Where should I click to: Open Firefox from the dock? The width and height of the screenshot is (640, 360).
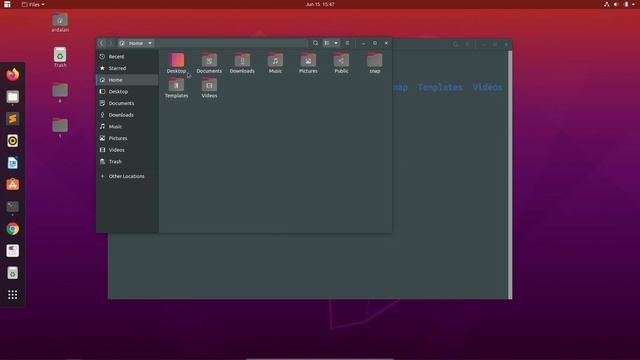[13, 74]
